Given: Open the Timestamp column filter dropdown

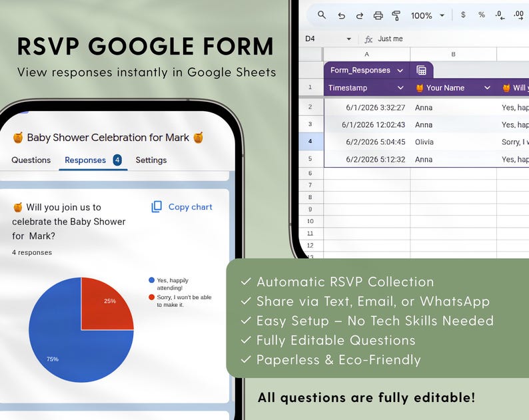Looking at the screenshot, I should coord(400,88).
